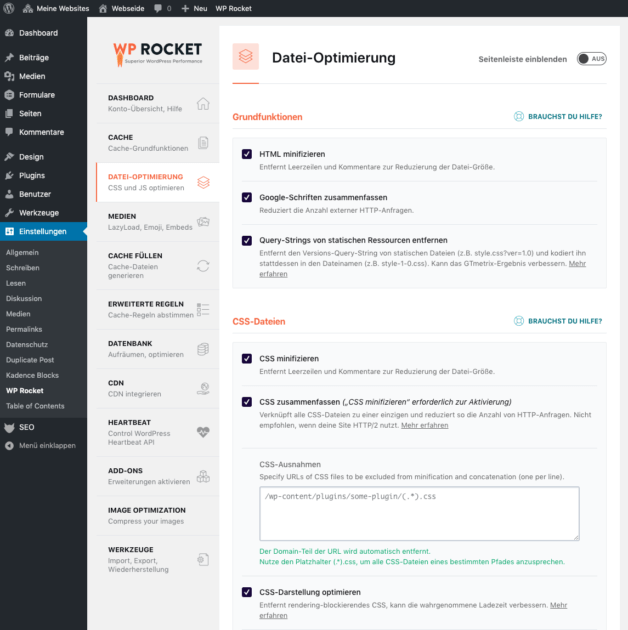Open Brauchst du Hilfe for Grundfunktionen
Image resolution: width=628 pixels, height=630 pixels.
(558, 117)
